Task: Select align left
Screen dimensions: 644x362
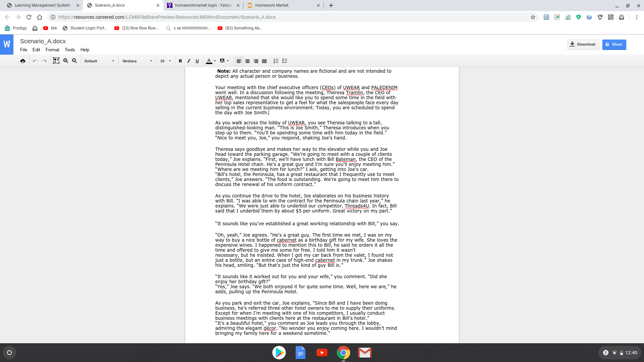Action: click(239, 61)
